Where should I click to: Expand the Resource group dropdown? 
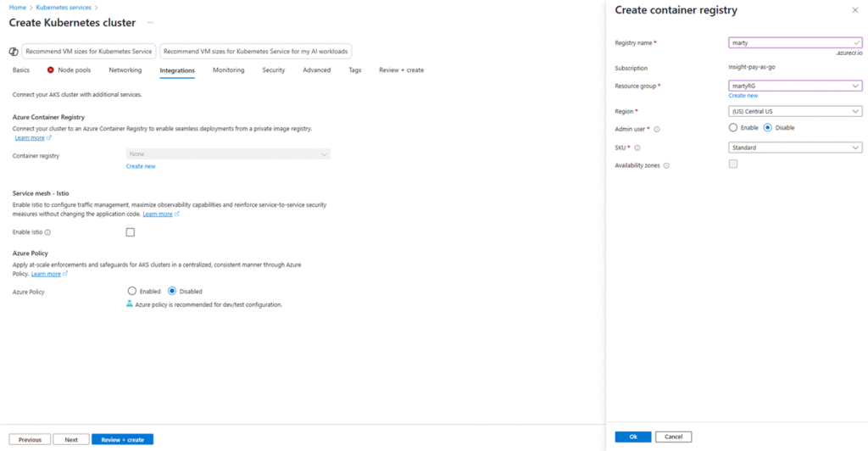795,86
